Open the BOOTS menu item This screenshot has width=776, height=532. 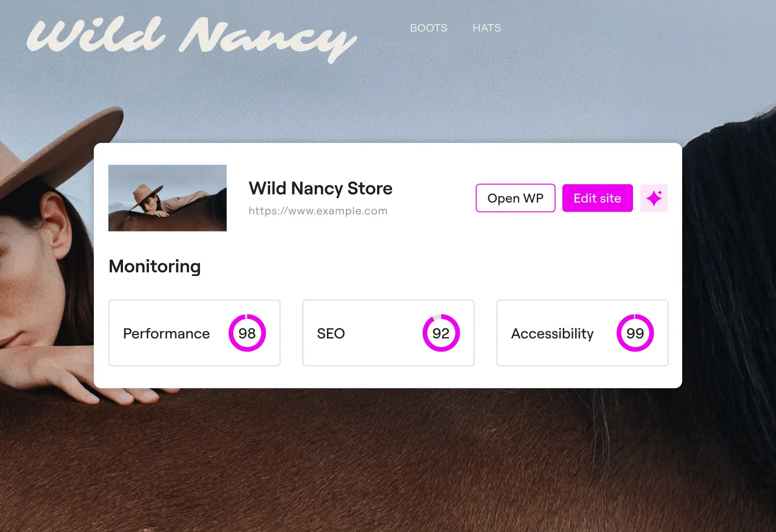pos(429,28)
